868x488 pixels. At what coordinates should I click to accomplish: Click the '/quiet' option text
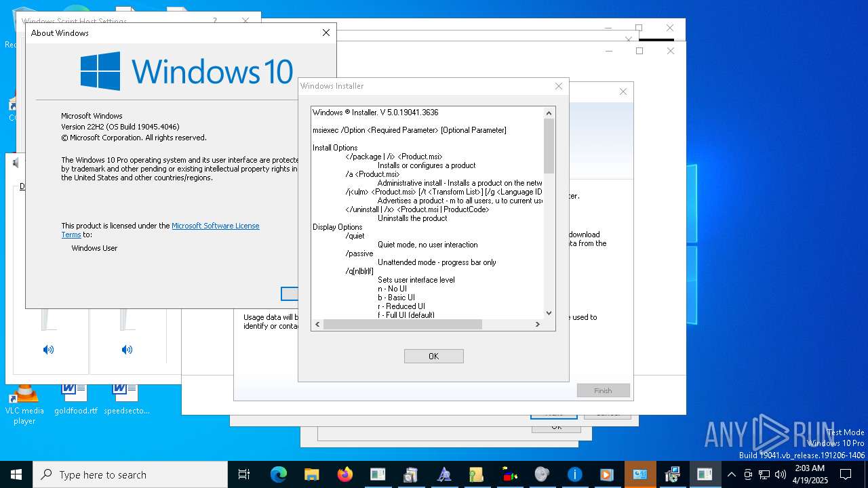[x=355, y=236]
